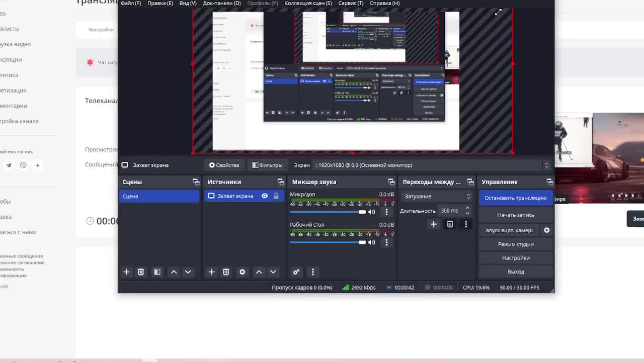Open transition properties three-dot menu

coord(466,224)
